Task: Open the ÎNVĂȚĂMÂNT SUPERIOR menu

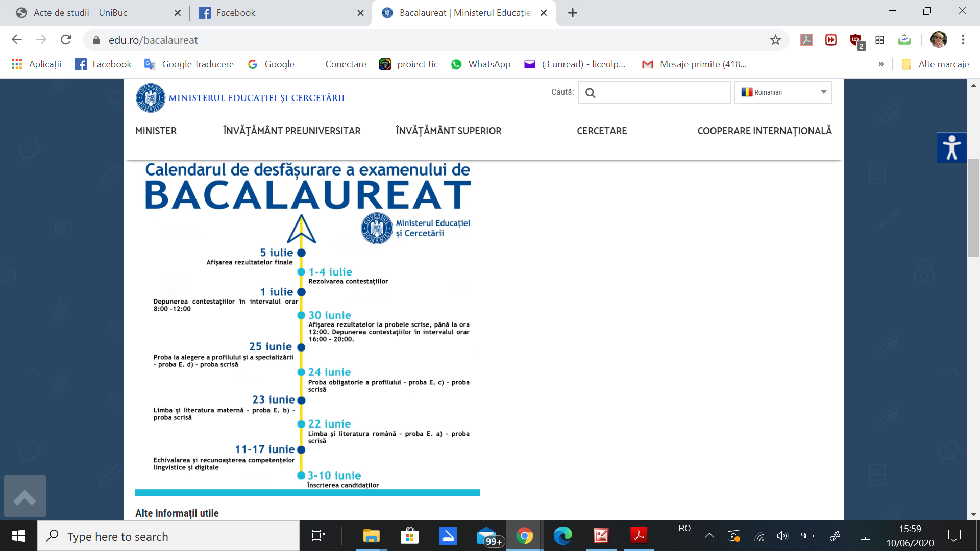Action: (x=449, y=131)
